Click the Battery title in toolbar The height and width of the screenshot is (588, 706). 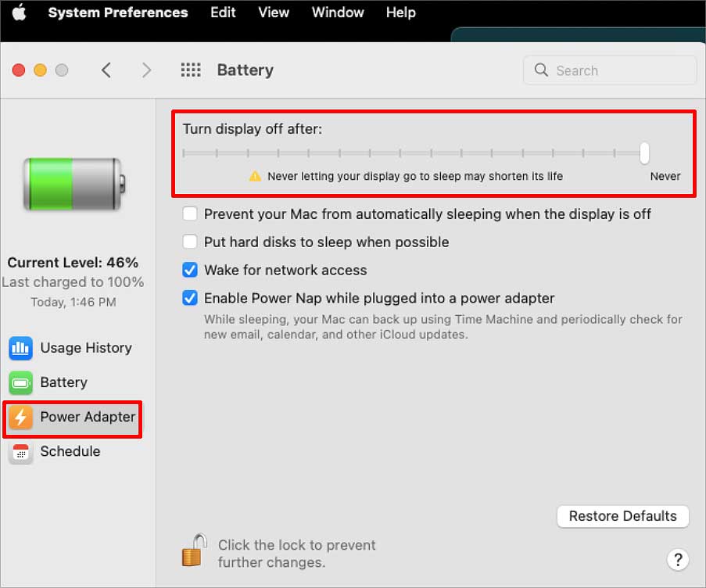(245, 70)
